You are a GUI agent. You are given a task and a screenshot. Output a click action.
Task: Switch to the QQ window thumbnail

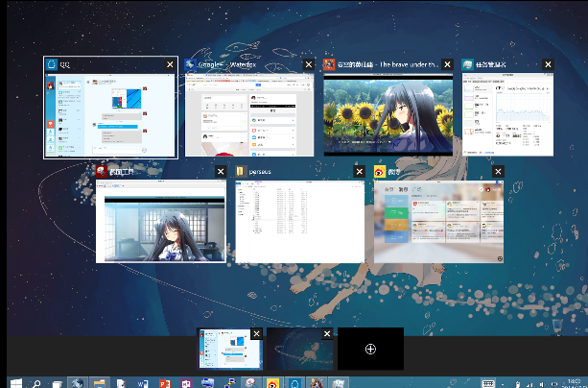click(110, 113)
